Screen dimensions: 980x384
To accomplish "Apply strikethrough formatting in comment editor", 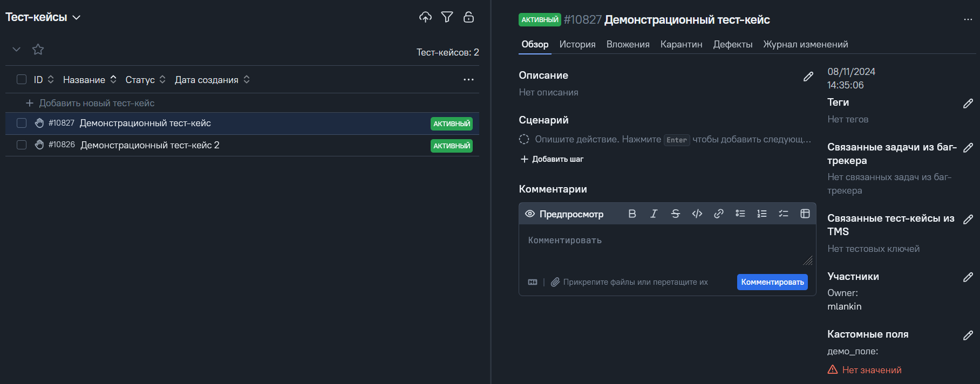I will coord(675,214).
